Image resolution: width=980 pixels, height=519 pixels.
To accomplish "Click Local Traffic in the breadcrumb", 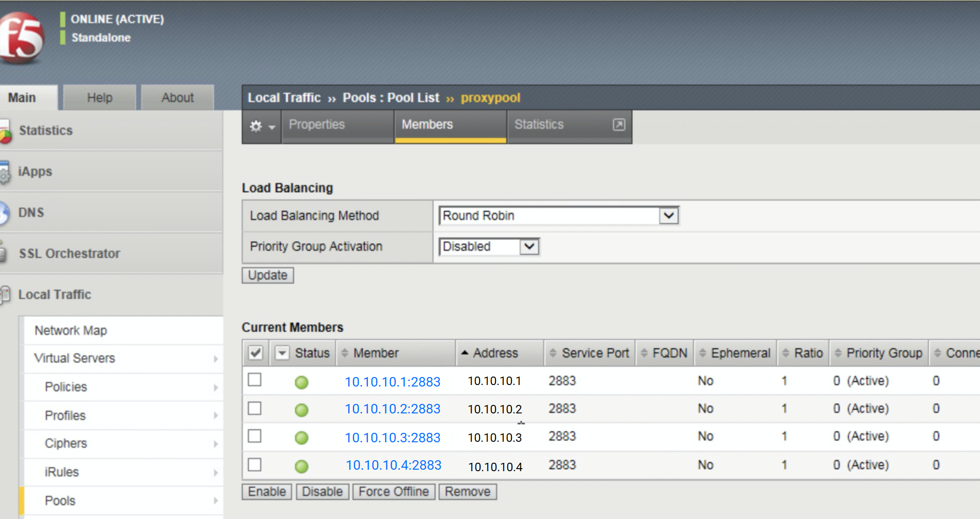I will (284, 98).
